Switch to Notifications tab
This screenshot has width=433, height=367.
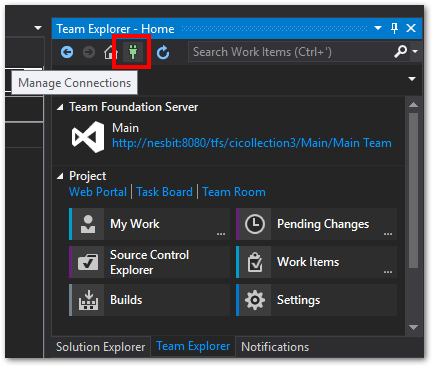275,347
